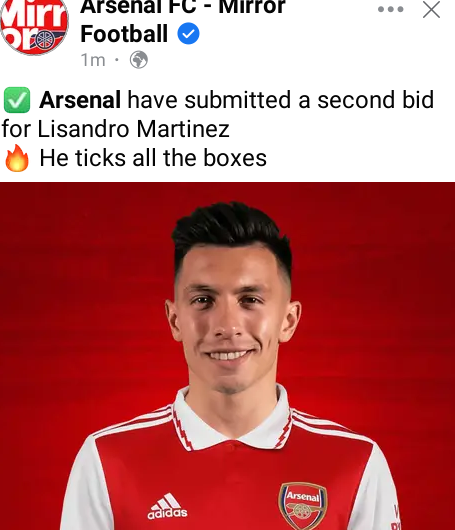Click the blue verified badge
Image resolution: width=455 pixels, height=530 pixels.
(188, 33)
